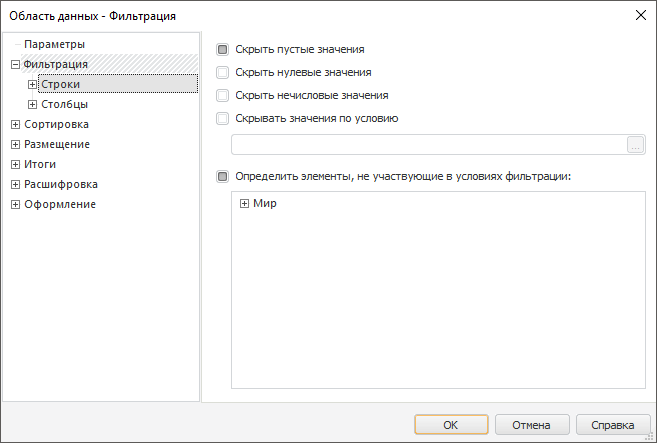Expand the Сортировка section

coord(15,125)
